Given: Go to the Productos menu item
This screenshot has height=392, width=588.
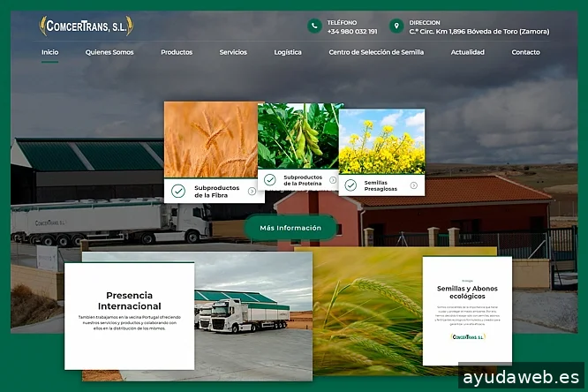Looking at the screenshot, I should pyautogui.click(x=177, y=52).
